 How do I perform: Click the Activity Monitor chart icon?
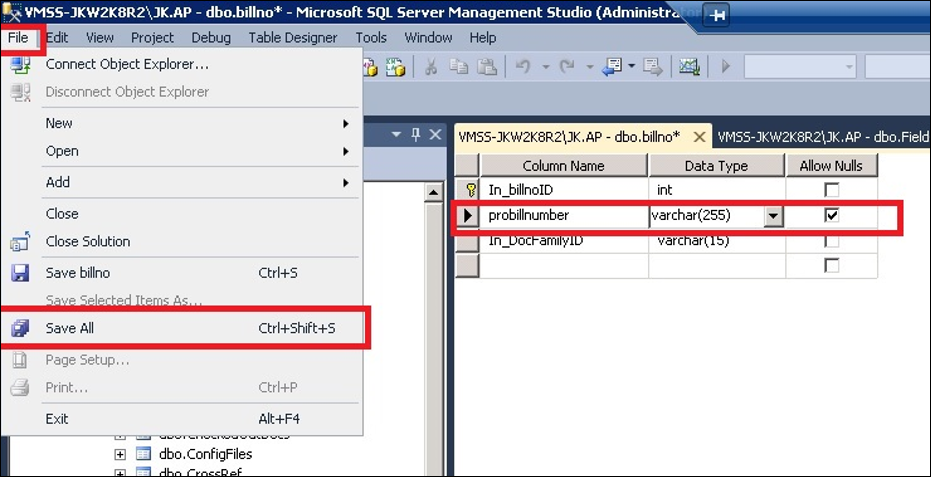[x=689, y=67]
